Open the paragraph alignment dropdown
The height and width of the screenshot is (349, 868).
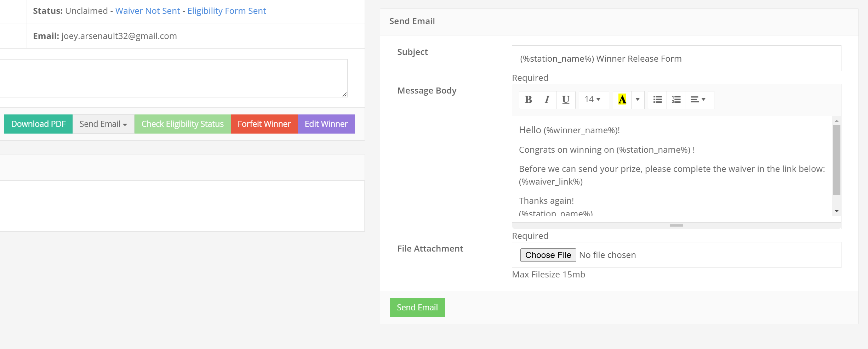point(699,100)
